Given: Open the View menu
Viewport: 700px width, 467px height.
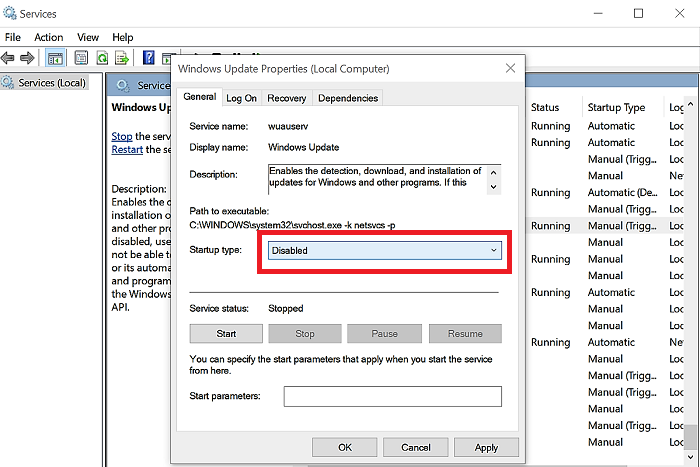Looking at the screenshot, I should (88, 37).
